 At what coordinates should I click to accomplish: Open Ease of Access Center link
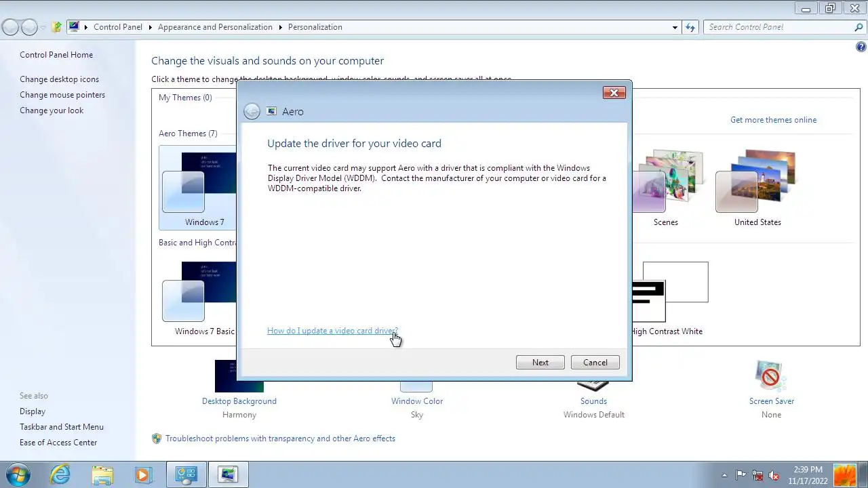pyautogui.click(x=58, y=443)
